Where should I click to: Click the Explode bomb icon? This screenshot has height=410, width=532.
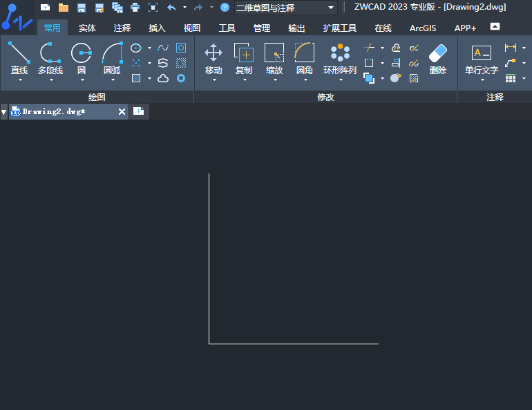point(396,78)
